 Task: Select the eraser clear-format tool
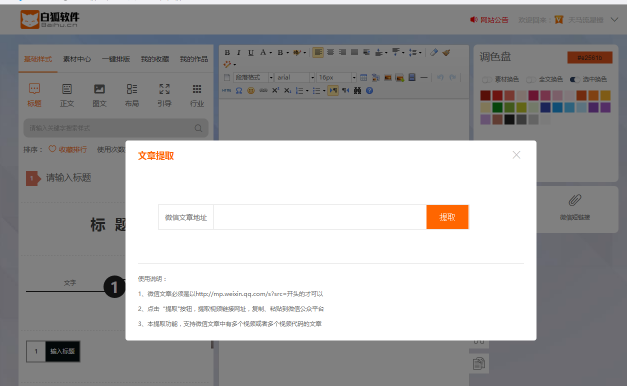[434, 52]
